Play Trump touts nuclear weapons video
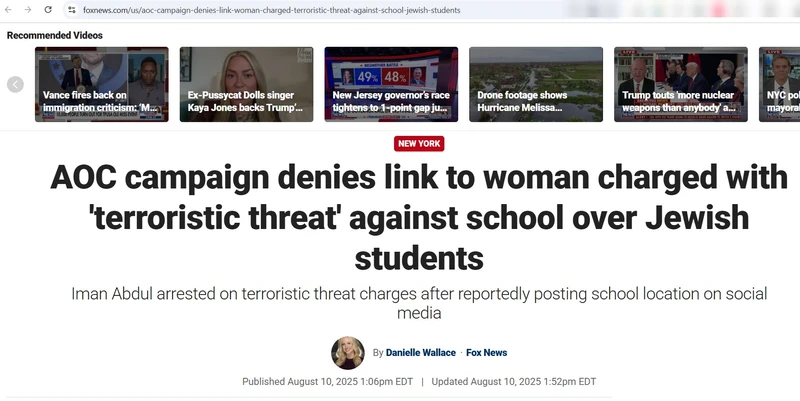This screenshot has height=401, width=800. pos(681,84)
